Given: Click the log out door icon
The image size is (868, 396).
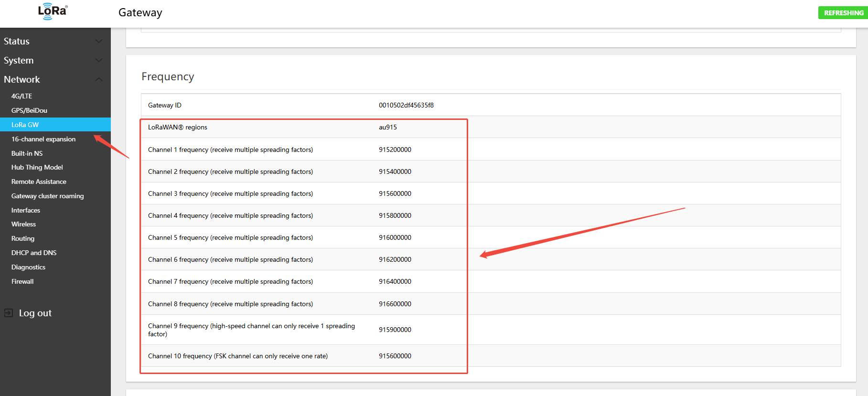Looking at the screenshot, I should pos(9,313).
